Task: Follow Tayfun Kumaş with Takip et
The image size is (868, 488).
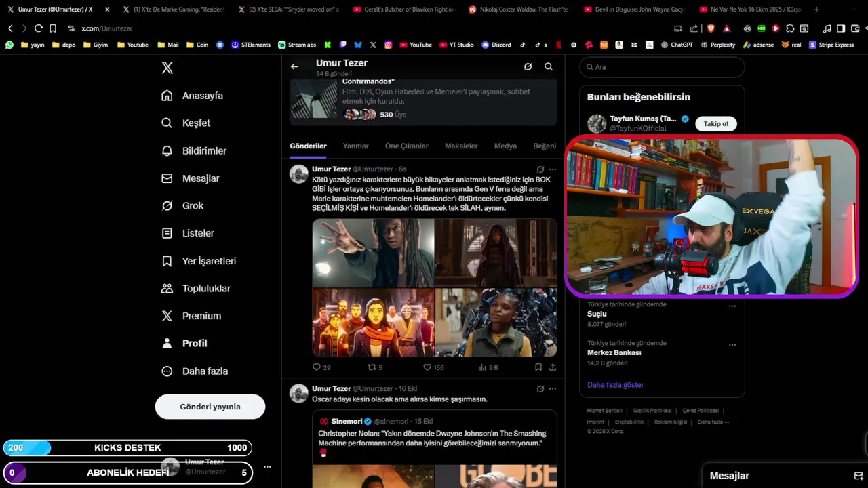Action: 715,124
